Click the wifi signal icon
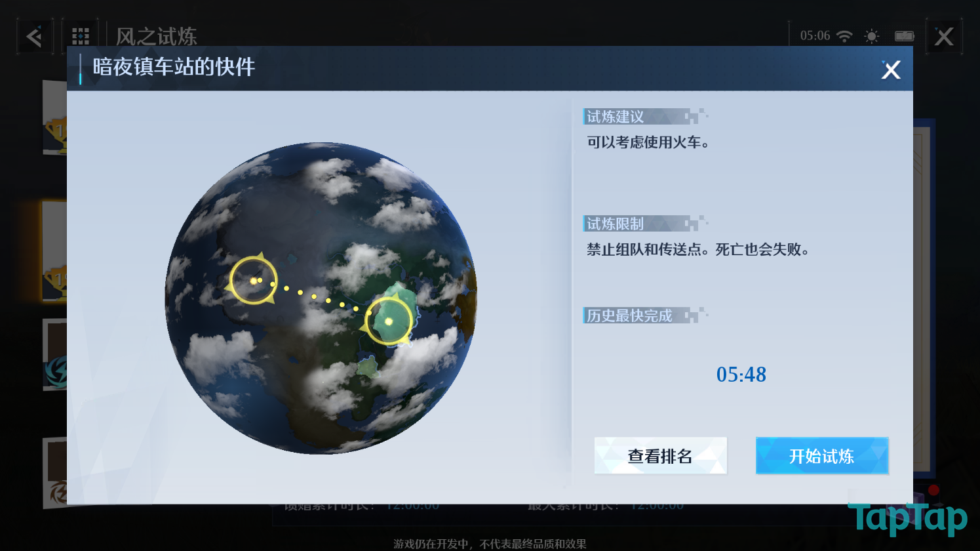980x551 pixels. pos(844,36)
